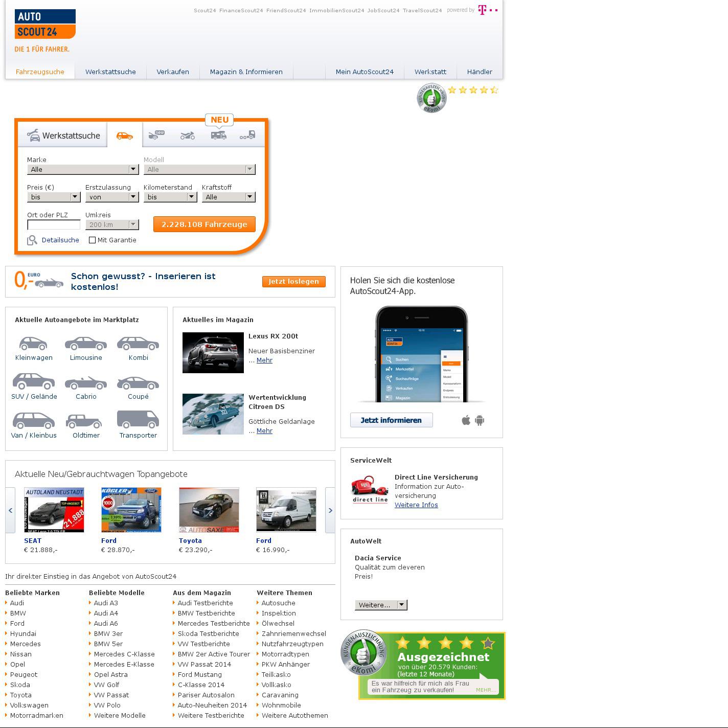This screenshot has height=728, width=728.
Task: Click the Ort oder PLZ input field
Action: [x=54, y=224]
